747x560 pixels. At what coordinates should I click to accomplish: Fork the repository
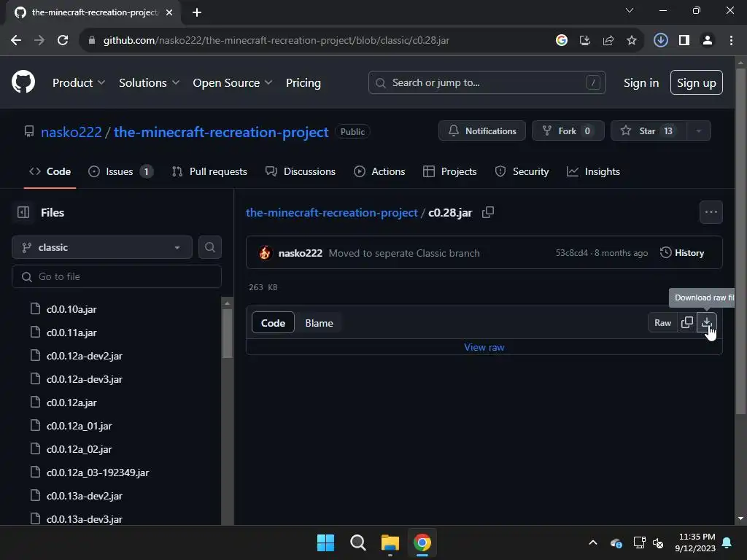point(568,131)
